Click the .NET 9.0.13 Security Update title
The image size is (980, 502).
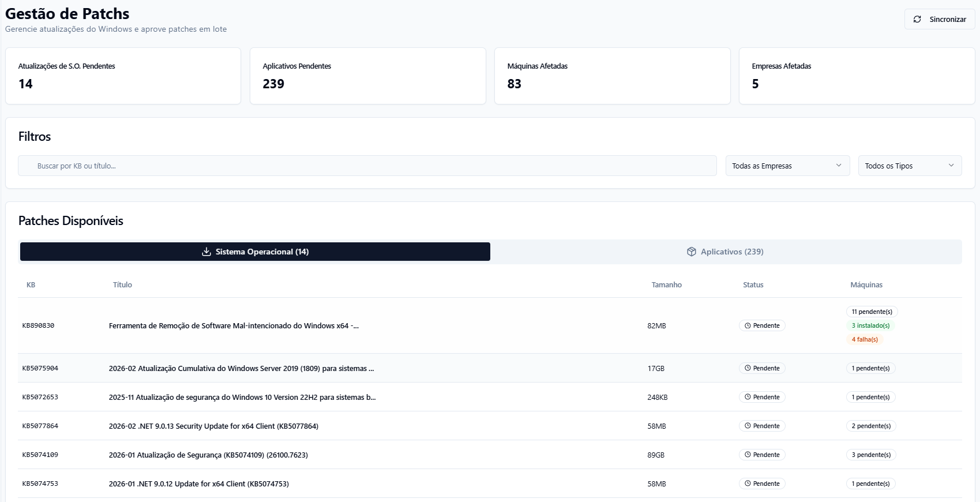pos(213,426)
